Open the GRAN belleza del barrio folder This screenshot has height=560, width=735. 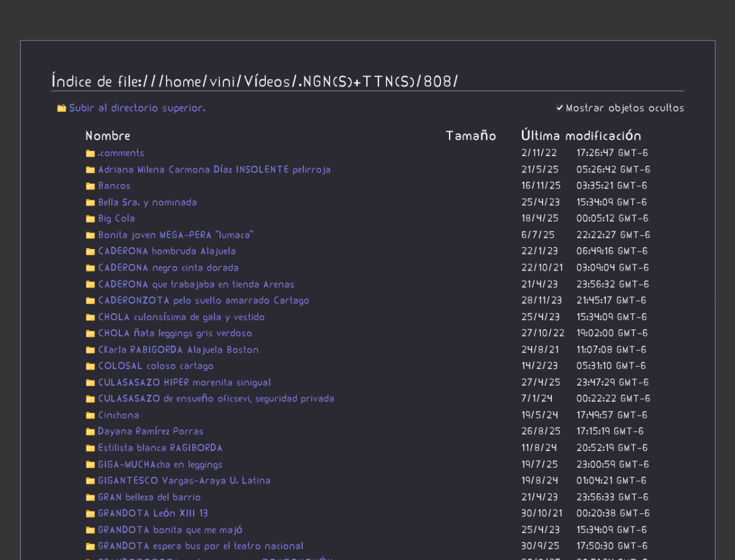[149, 497]
